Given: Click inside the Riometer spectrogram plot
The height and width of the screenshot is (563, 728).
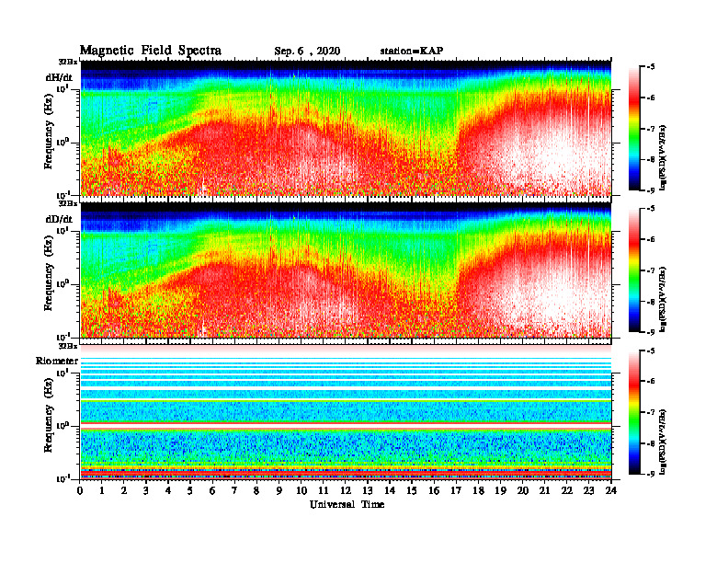Looking at the screenshot, I should [346, 411].
